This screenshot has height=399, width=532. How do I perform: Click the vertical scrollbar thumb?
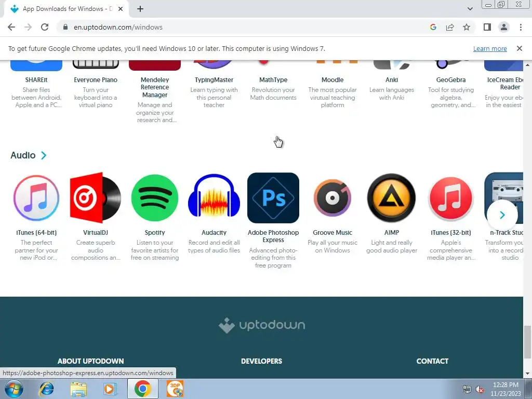tap(528, 342)
